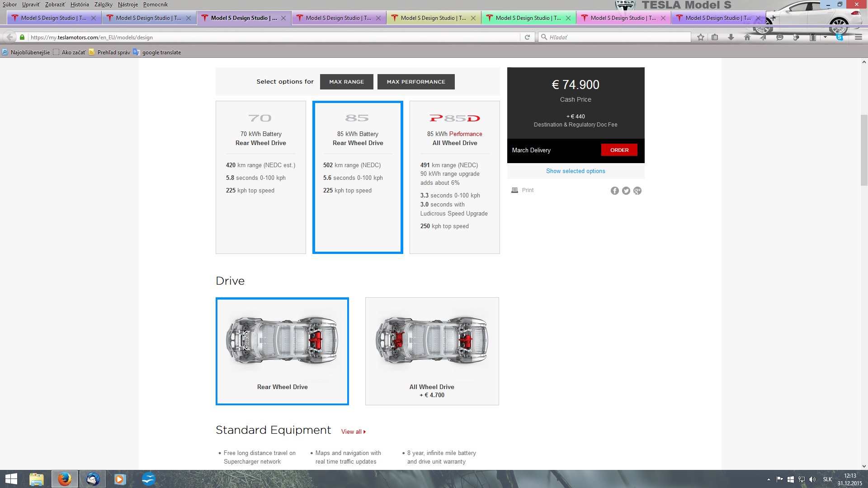Click the Hľadať search field

[615, 37]
